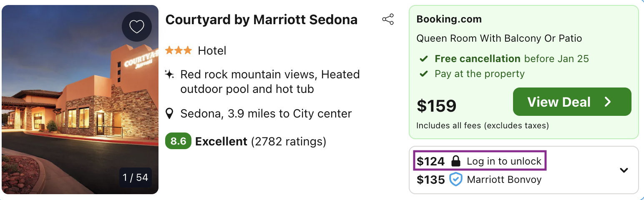Click the 8.6 rating score badge
The height and width of the screenshot is (200, 644).
(178, 142)
